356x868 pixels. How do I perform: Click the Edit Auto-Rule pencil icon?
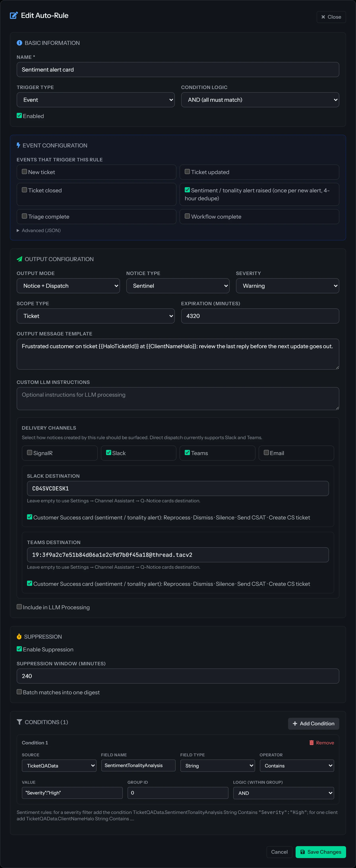[x=14, y=15]
